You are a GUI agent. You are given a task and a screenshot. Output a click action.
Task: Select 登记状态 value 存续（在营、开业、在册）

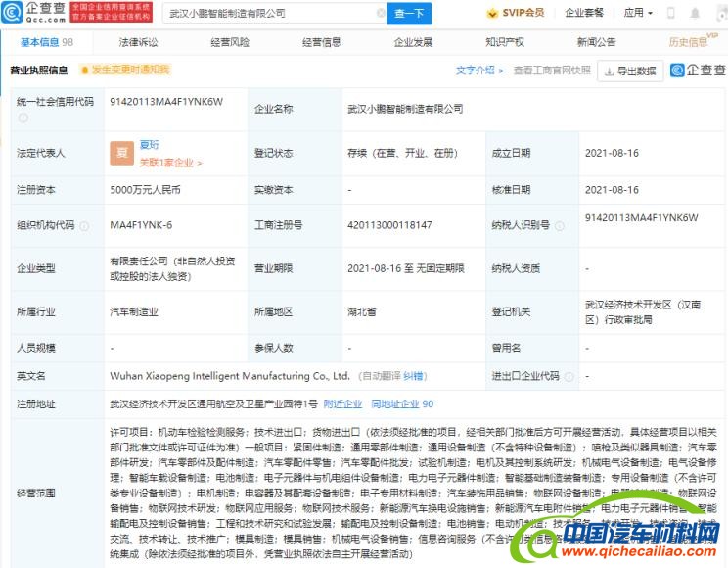click(402, 153)
